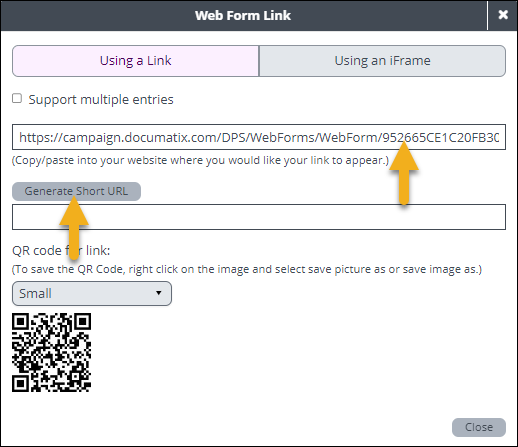Open the QR code size dropdown showing Small
This screenshot has height=447, width=518.
[x=92, y=293]
